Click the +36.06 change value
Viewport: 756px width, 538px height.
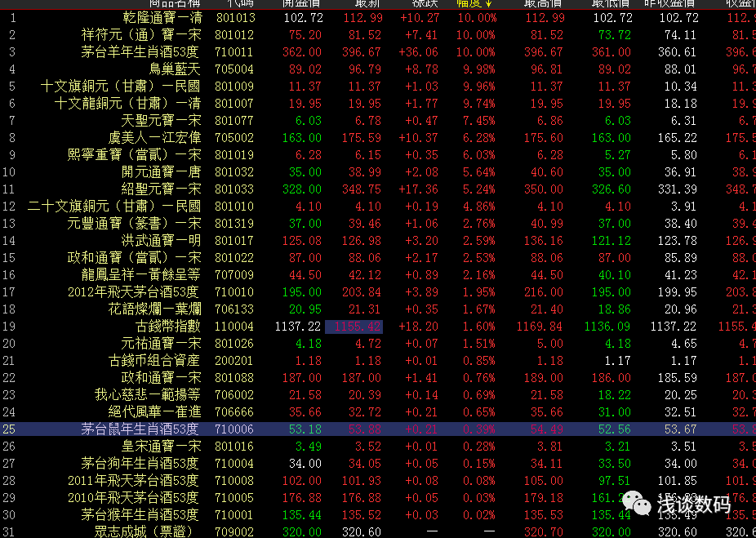(419, 52)
